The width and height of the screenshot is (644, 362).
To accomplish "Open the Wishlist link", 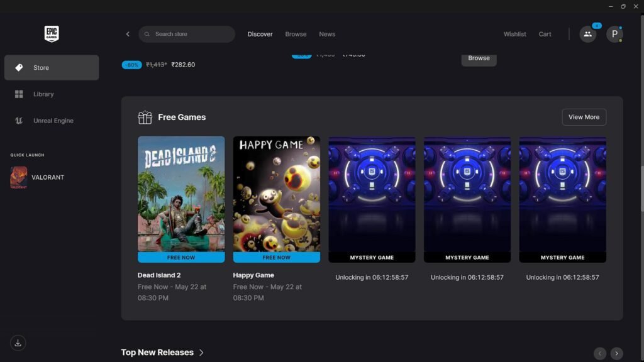I will click(514, 34).
